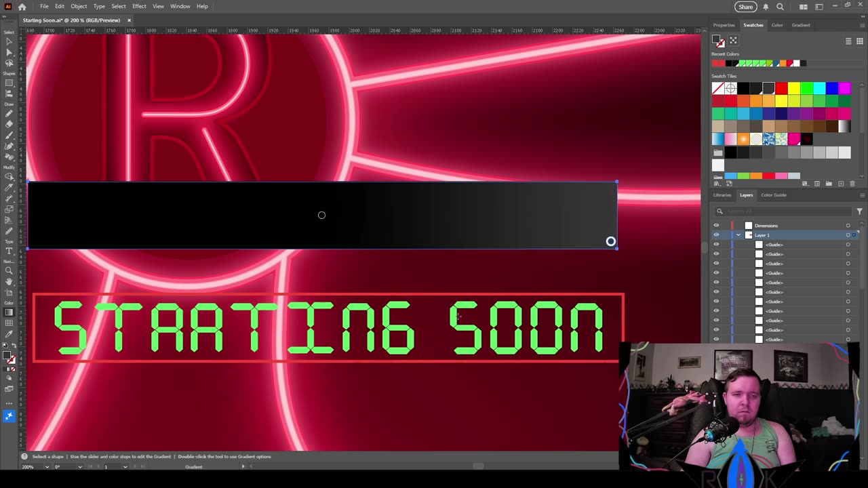The height and width of the screenshot is (488, 868).
Task: Open the zoom level 200% dropdown
Action: 47,466
